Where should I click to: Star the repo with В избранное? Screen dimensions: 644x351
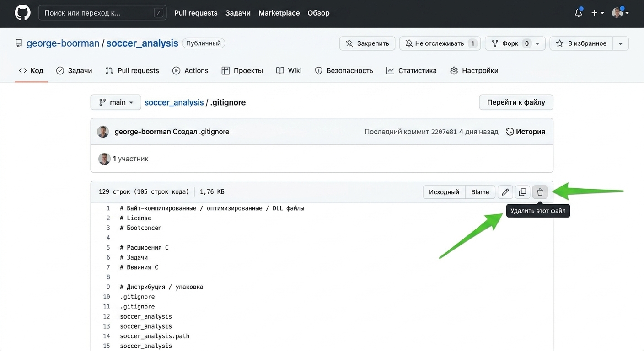pos(581,43)
